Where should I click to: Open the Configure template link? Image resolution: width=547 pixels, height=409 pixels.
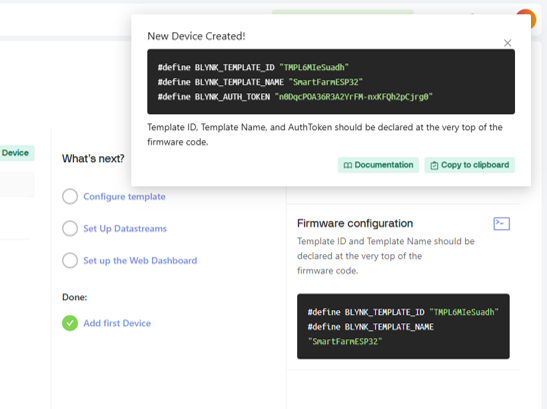tap(124, 196)
